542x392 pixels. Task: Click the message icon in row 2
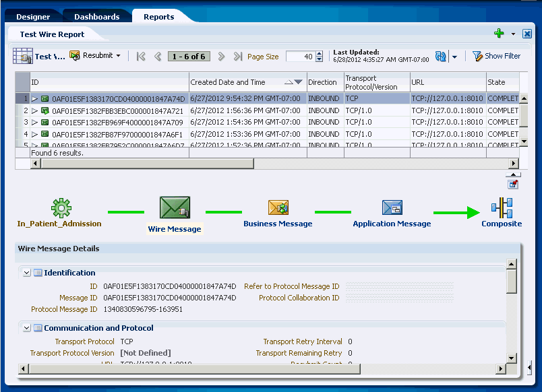tap(45, 110)
